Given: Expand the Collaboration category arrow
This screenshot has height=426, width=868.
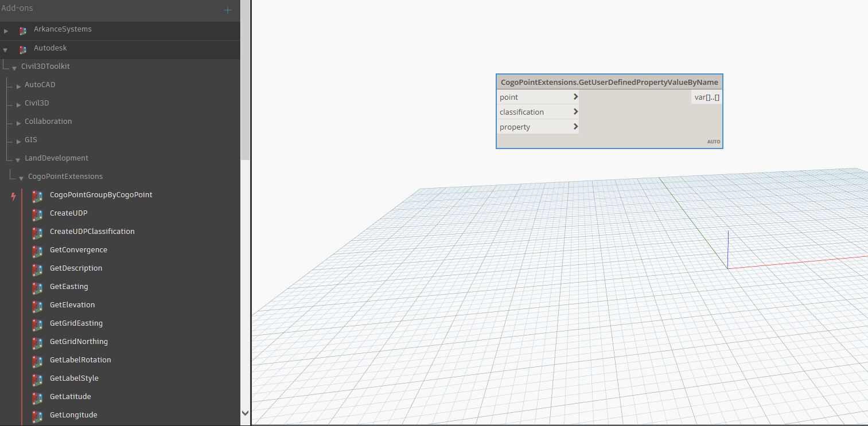Looking at the screenshot, I should (x=19, y=123).
